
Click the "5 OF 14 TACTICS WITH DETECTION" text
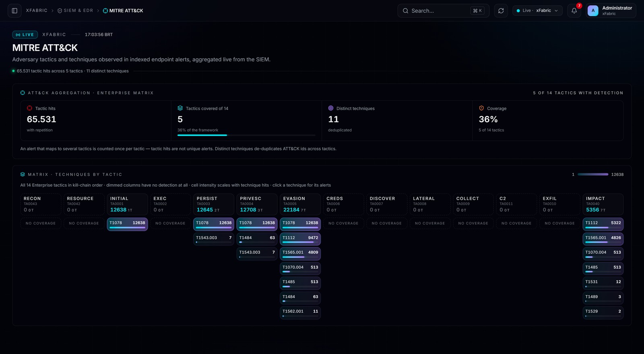coord(578,93)
